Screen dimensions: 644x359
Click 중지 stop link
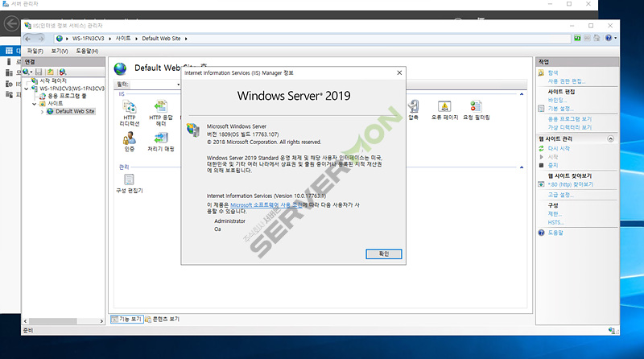553,165
